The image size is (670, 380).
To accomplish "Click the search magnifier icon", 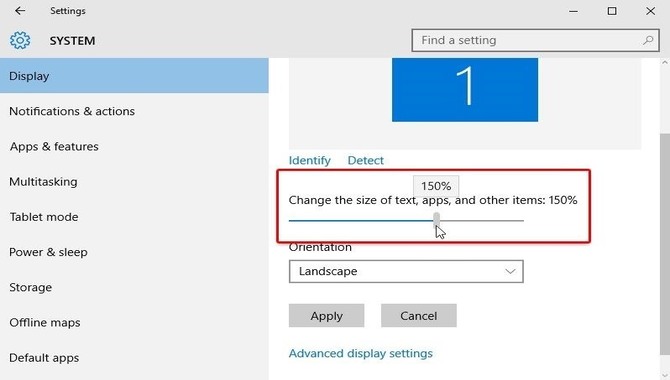I will point(648,40).
